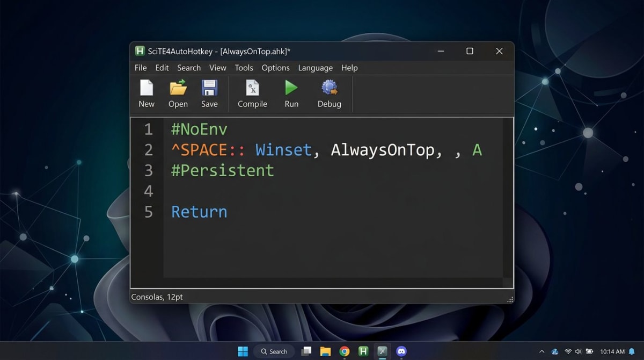Click the Consolas, 12pt status bar text
The width and height of the screenshot is (644, 360).
[157, 297]
